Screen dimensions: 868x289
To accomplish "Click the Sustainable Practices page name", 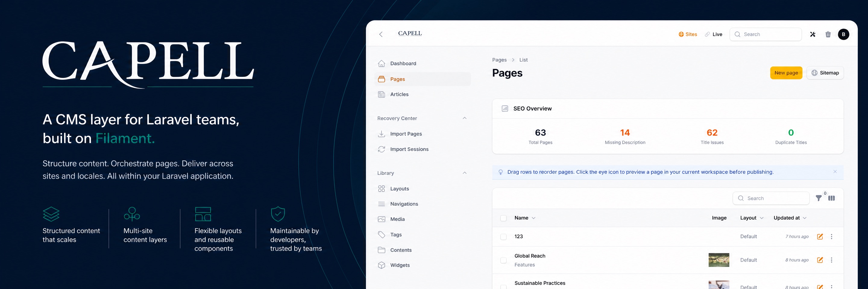I will pos(540,283).
